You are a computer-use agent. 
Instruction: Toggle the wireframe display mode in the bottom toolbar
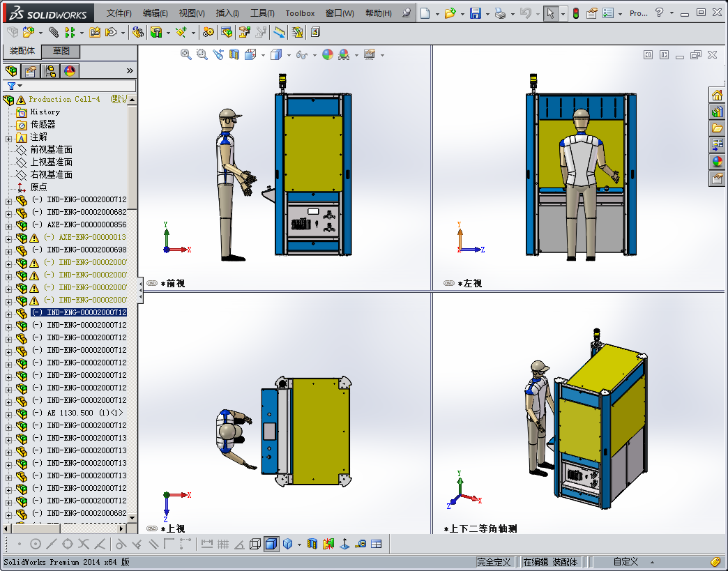point(255,544)
